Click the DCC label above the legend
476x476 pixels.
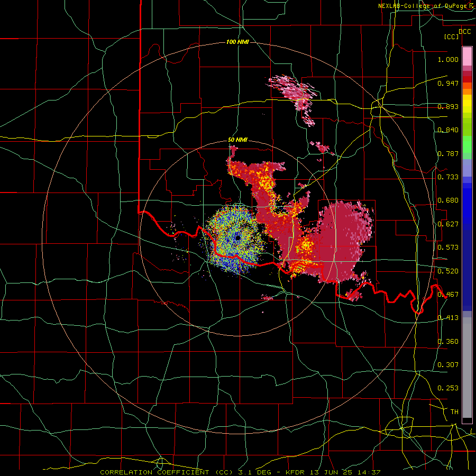point(465,32)
